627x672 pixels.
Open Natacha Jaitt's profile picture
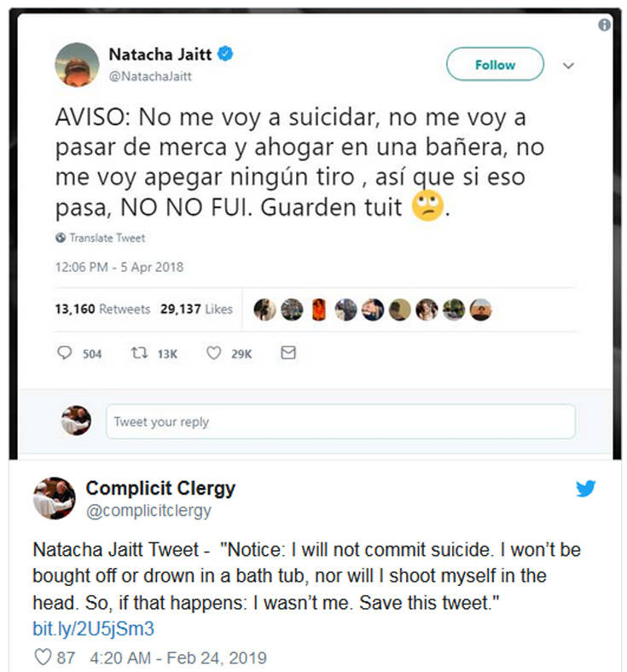(77, 65)
